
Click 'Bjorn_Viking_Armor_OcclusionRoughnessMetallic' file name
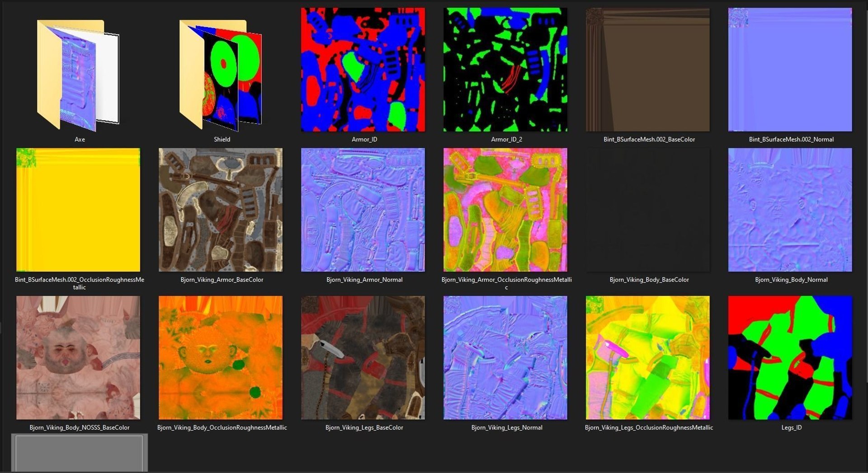pyautogui.click(x=507, y=283)
